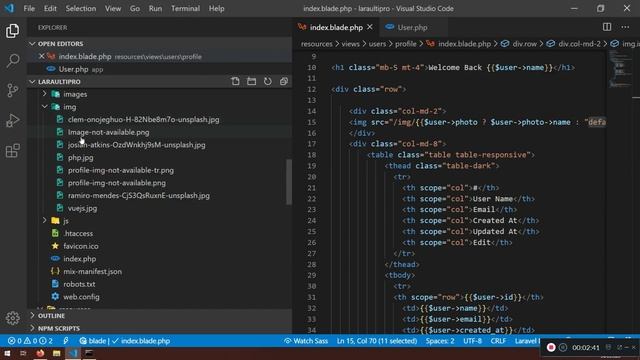Switch to VS Code taskbar icon
This screenshot has width=640, height=360.
coord(73,353)
